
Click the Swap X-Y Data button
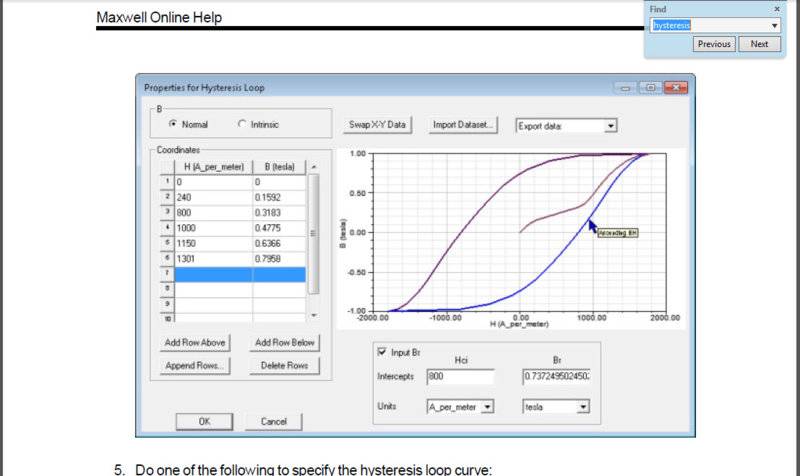pyautogui.click(x=377, y=125)
